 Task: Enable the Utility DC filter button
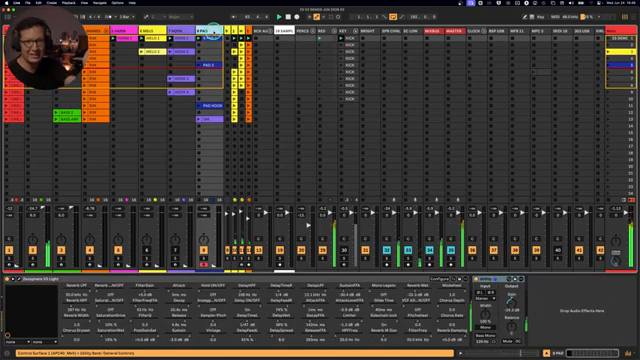(x=518, y=341)
